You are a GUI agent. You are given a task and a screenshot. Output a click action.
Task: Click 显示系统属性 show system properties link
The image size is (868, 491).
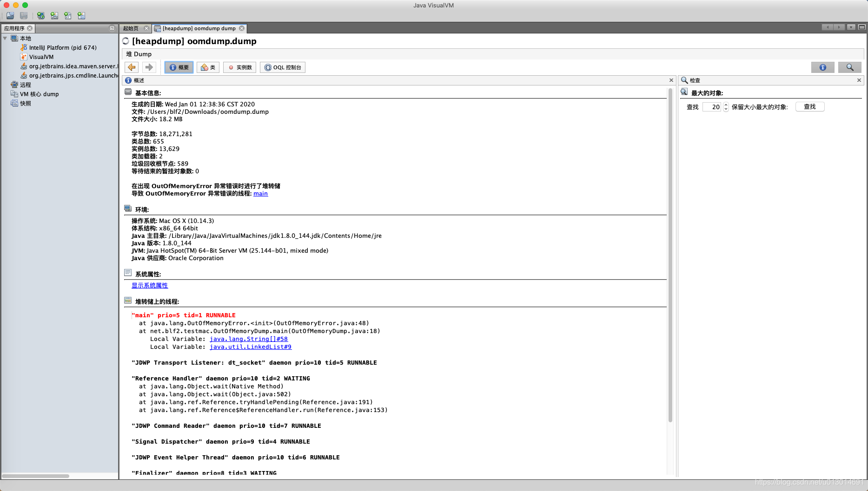tap(150, 285)
